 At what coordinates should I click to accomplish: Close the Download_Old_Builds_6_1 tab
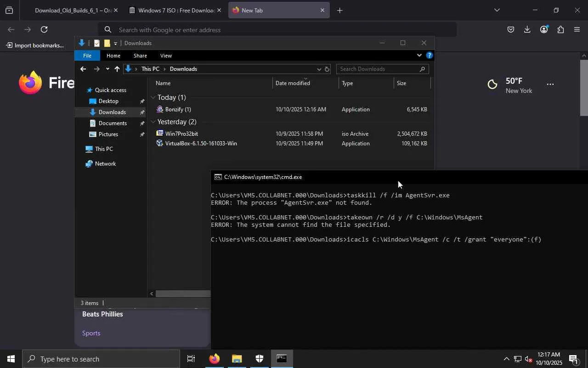coord(116,10)
